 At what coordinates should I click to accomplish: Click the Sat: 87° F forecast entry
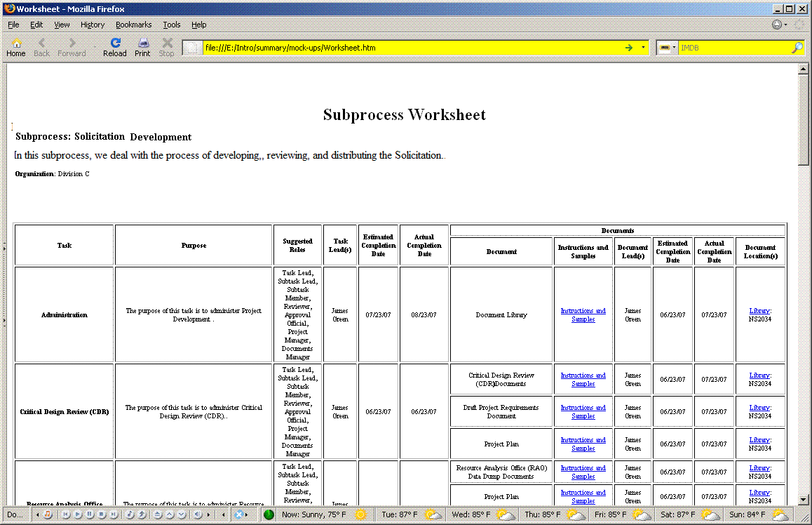690,514
